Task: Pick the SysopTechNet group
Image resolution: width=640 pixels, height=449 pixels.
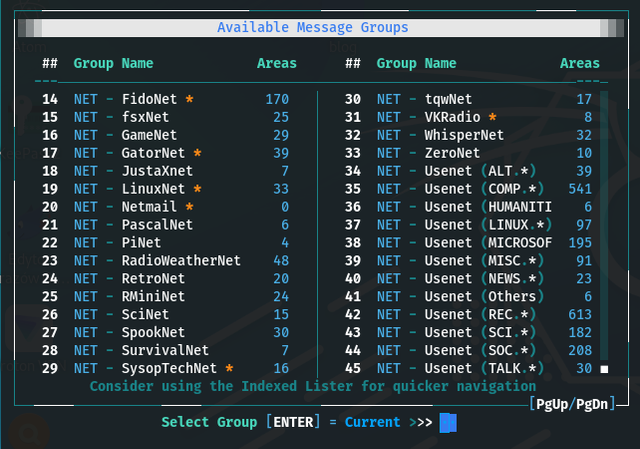Action: pos(165,369)
